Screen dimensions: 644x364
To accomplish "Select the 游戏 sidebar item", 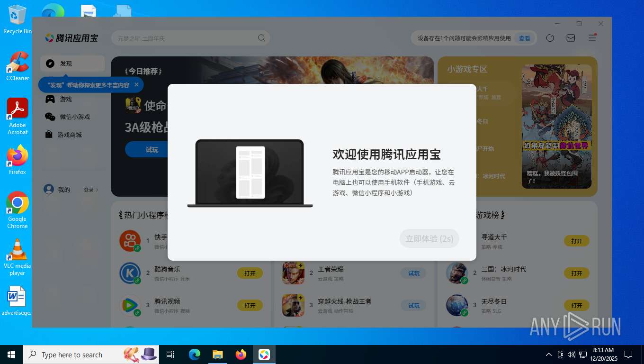I will (x=72, y=99).
